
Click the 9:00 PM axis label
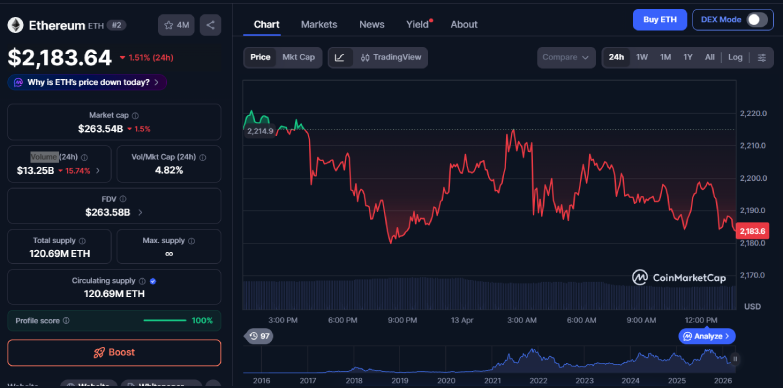402,320
